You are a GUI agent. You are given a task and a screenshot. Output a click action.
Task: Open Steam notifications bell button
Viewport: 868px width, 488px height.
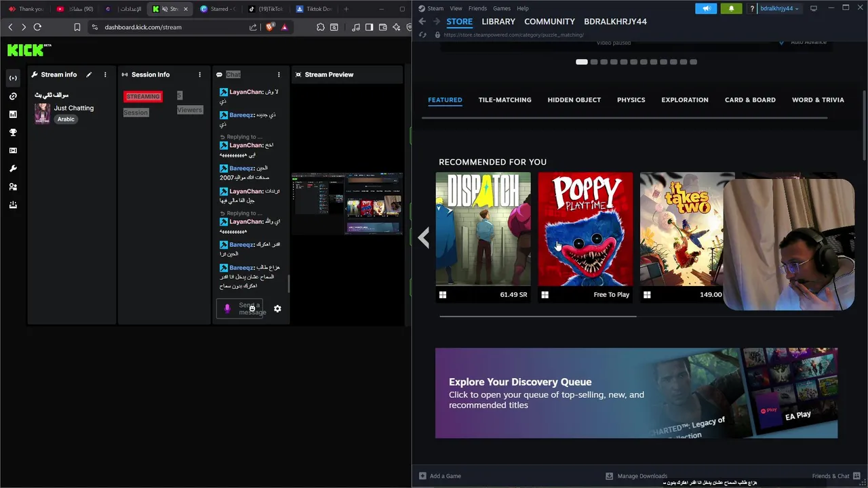pyautogui.click(x=731, y=9)
